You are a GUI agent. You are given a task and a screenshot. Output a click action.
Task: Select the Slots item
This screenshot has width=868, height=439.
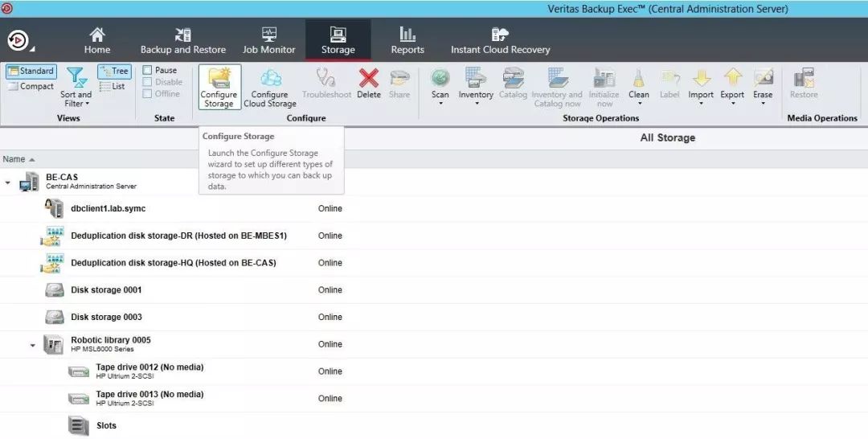[x=106, y=425]
